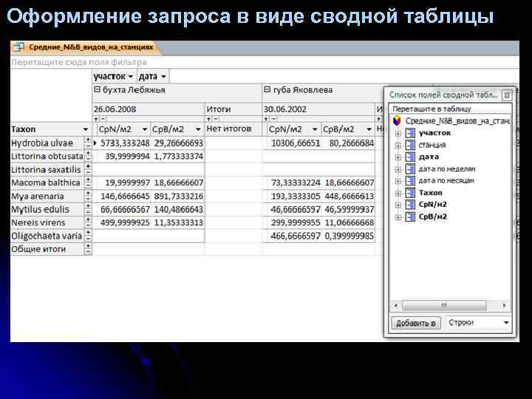Select дата по неделям field icon
The width and height of the screenshot is (532, 399).
(x=410, y=169)
